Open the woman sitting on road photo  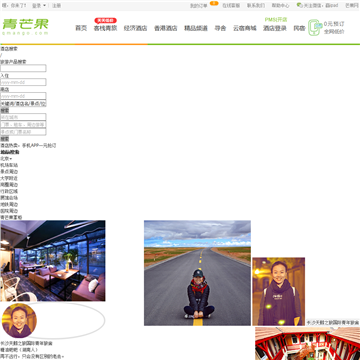[x=197, y=273]
